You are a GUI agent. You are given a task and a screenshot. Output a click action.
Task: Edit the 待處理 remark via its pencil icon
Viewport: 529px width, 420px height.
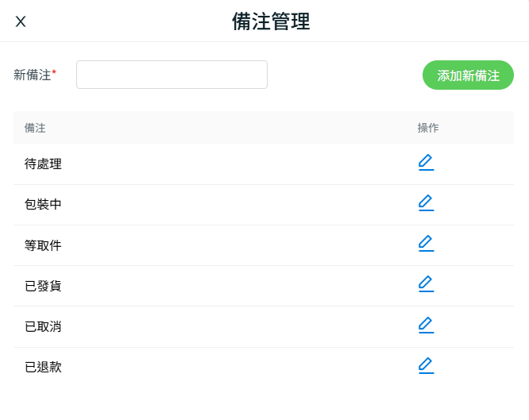[x=426, y=163]
